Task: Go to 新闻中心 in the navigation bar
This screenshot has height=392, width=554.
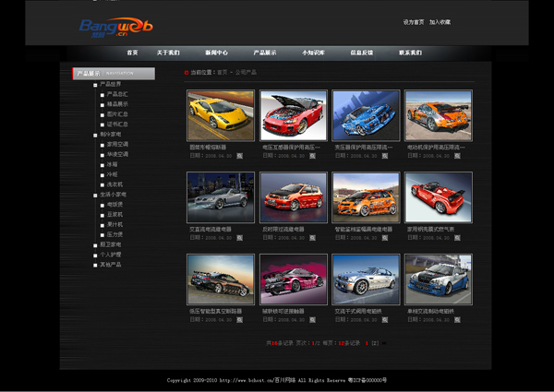Action: click(x=216, y=53)
